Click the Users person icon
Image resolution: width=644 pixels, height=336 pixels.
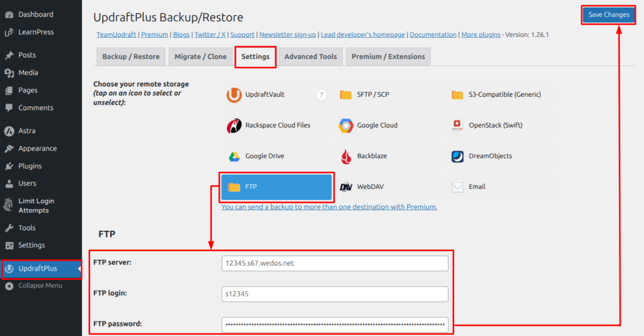coord(9,184)
